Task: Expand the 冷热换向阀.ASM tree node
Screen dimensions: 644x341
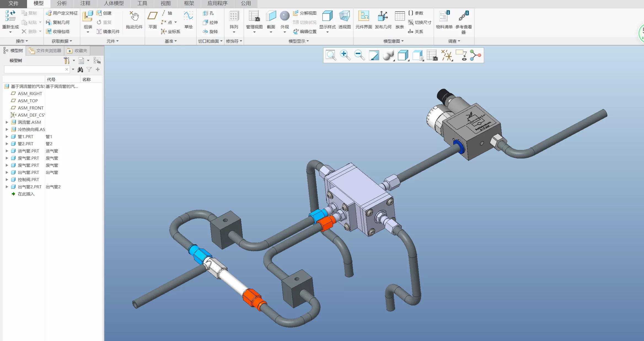Action: coord(7,129)
